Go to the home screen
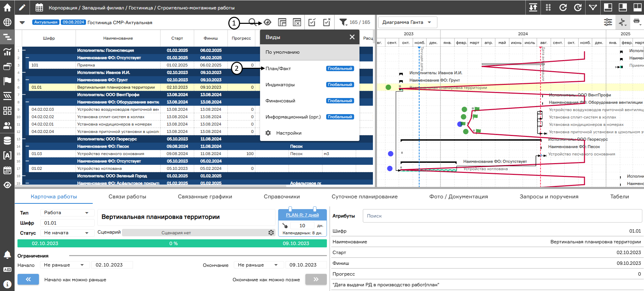 tap(7, 7)
